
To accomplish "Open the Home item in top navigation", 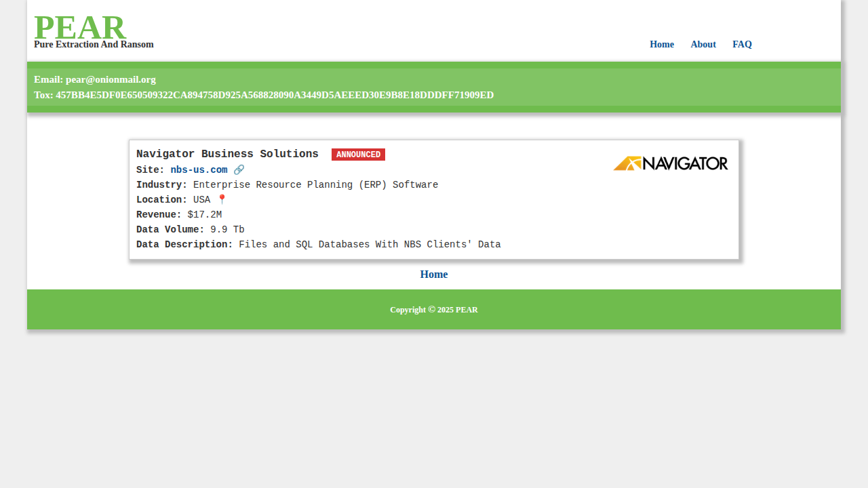I will (x=661, y=45).
